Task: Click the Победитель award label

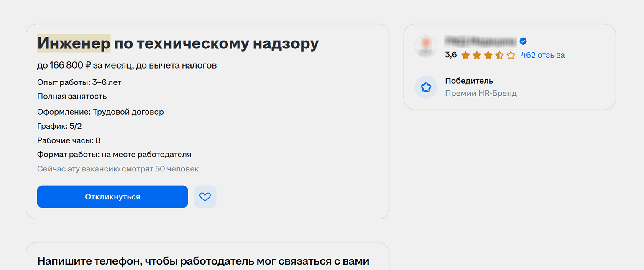Action: coord(469,81)
